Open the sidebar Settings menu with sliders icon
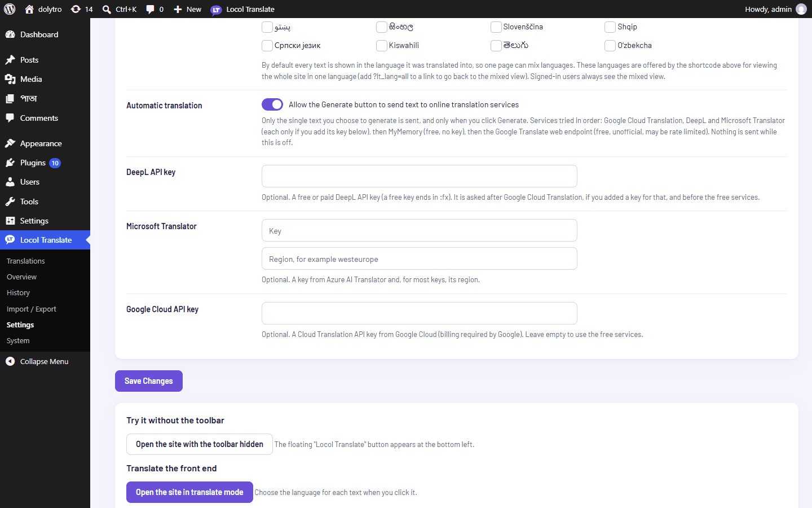 pyautogui.click(x=45, y=221)
